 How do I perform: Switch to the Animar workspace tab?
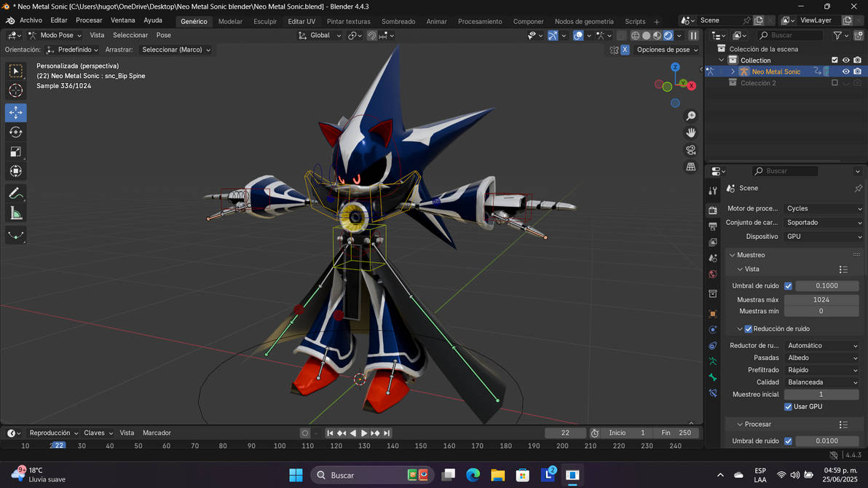(436, 22)
